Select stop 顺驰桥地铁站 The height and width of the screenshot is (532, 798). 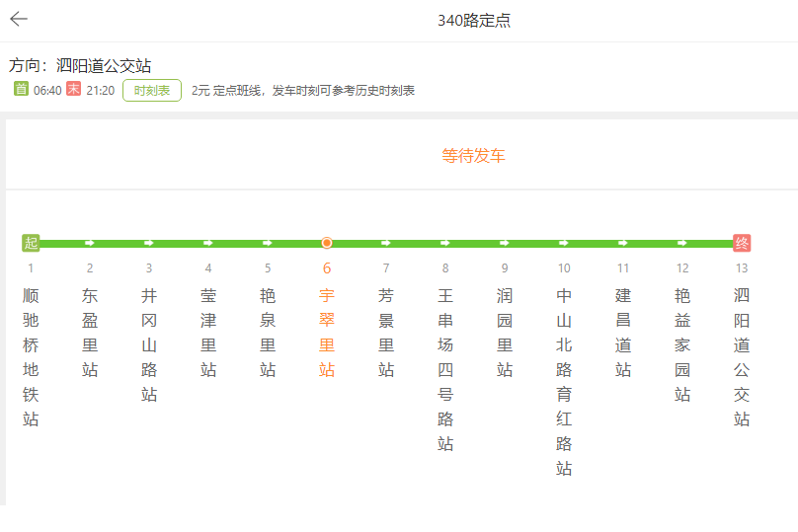[x=31, y=357]
